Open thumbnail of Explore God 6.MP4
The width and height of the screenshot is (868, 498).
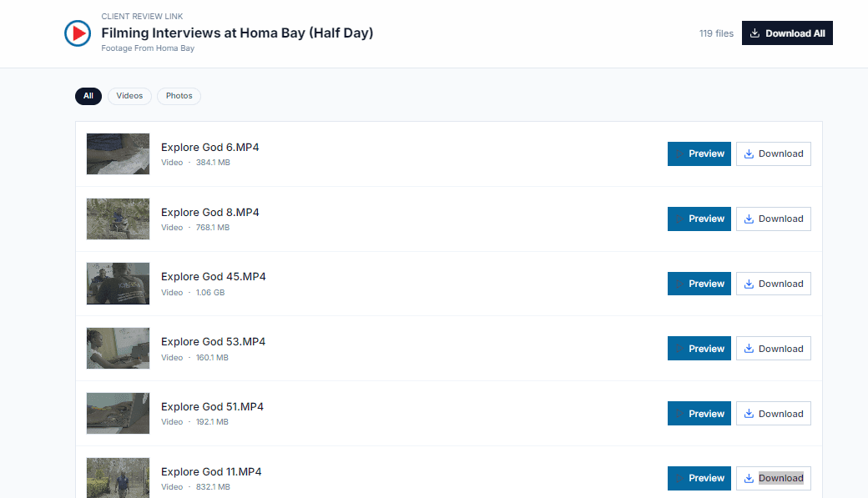118,153
